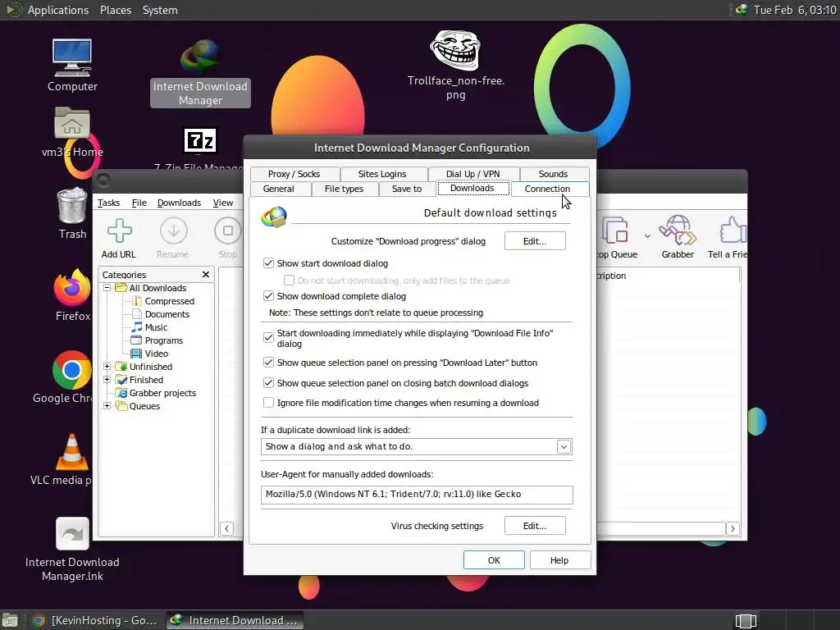Select the Firefox desktop icon
Image resolution: width=840 pixels, height=630 pixels.
tap(72, 288)
